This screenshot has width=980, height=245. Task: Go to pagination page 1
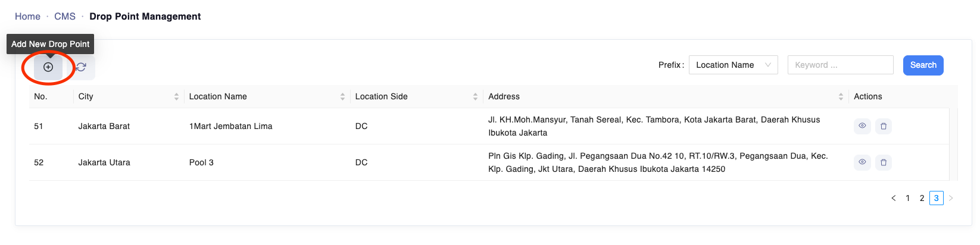[907, 198]
